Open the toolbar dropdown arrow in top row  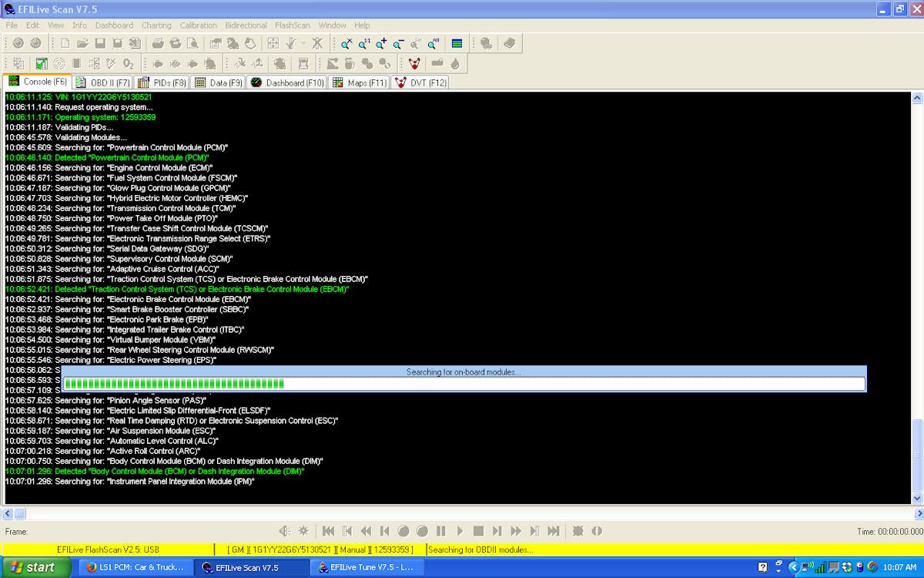coord(303,44)
